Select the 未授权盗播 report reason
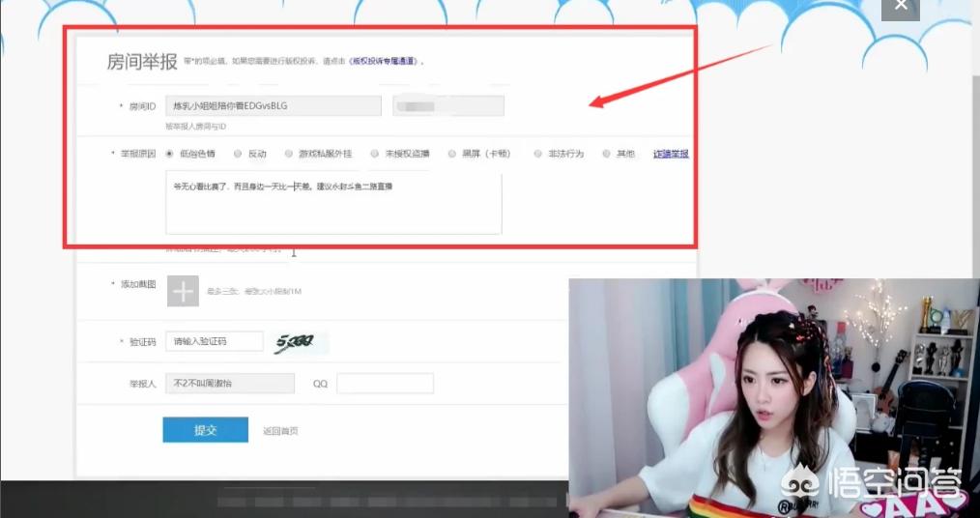980x518 pixels. point(374,154)
